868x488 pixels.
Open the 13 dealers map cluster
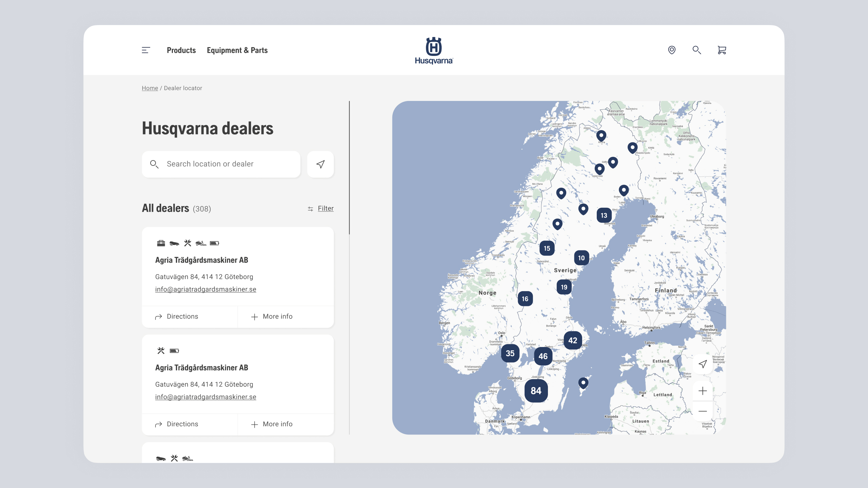(x=604, y=215)
